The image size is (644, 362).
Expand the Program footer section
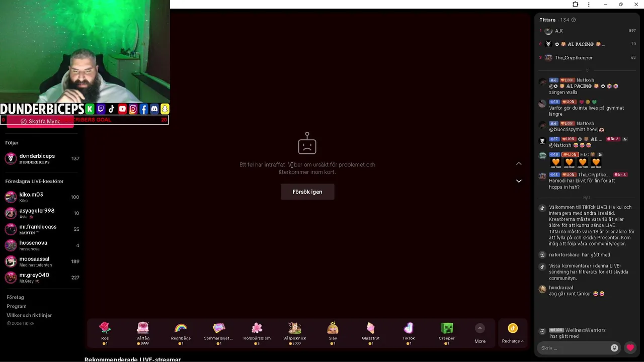click(x=17, y=306)
